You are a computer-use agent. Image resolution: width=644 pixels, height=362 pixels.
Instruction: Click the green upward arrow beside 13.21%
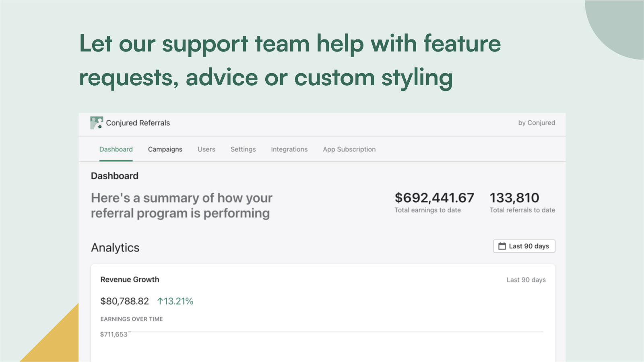coord(161,300)
